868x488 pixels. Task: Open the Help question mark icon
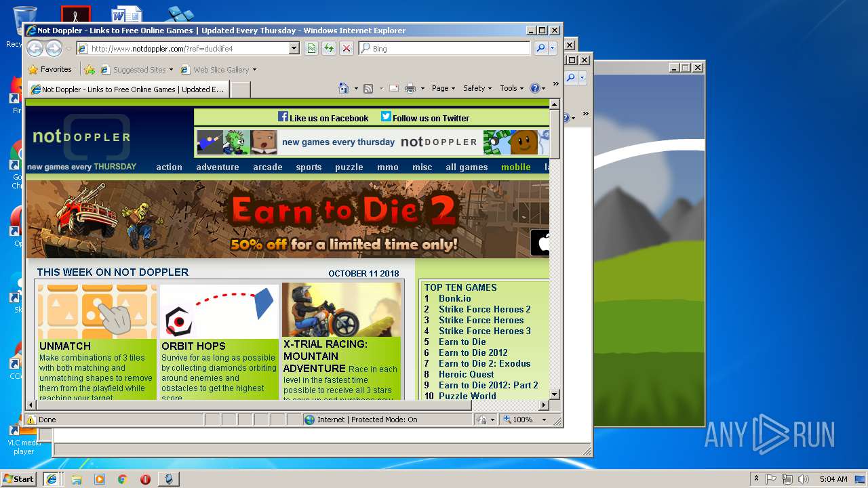[x=534, y=88]
